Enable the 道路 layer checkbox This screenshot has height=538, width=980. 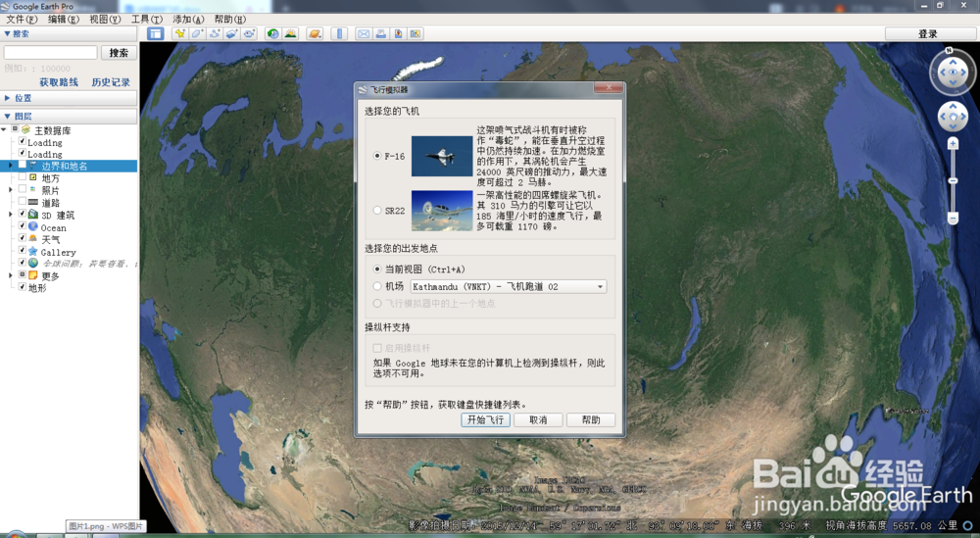(x=23, y=201)
